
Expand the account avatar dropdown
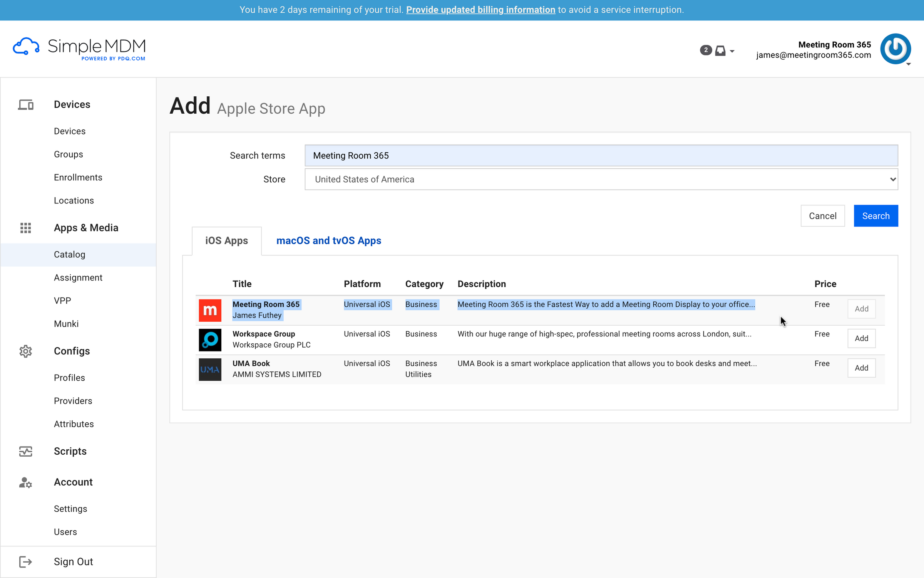click(x=896, y=49)
